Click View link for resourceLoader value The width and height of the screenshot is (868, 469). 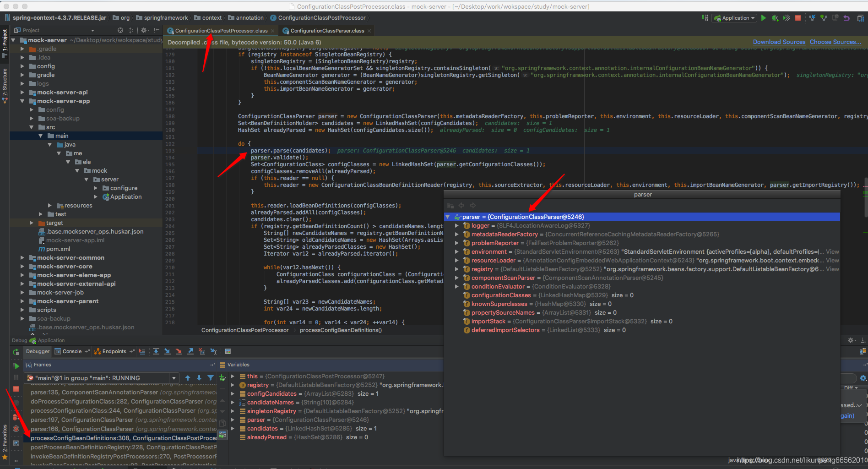[x=832, y=261]
